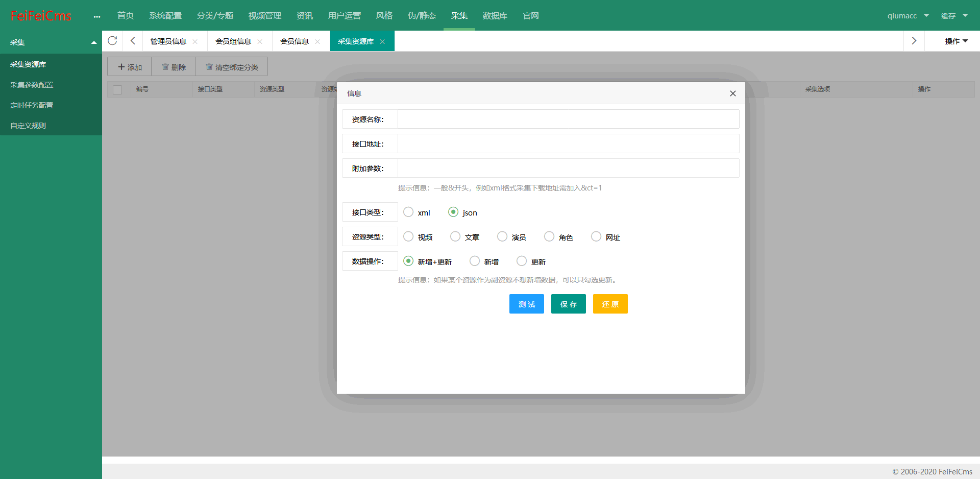The height and width of the screenshot is (479, 980).
Task: Select the xml interface type radio
Action: (x=408, y=212)
